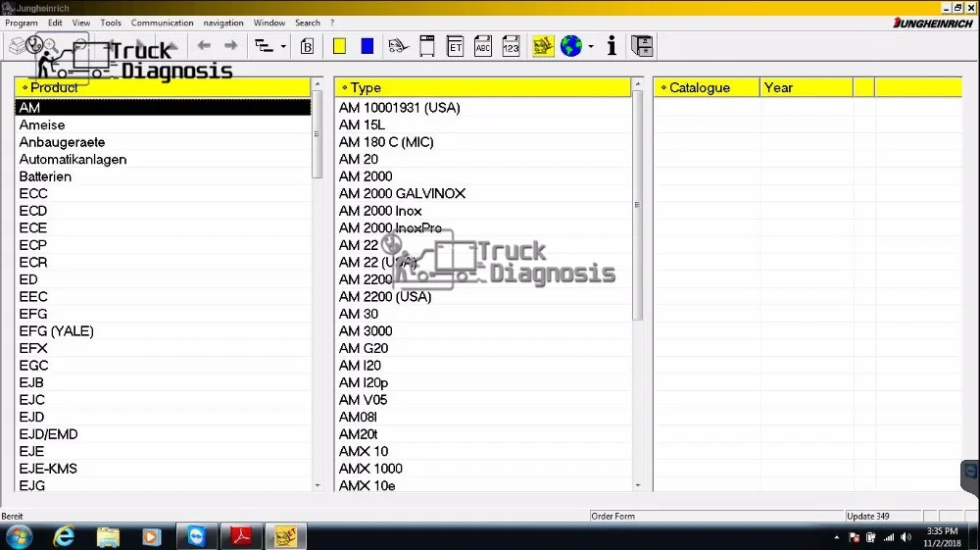Open the Window menu

tap(269, 23)
